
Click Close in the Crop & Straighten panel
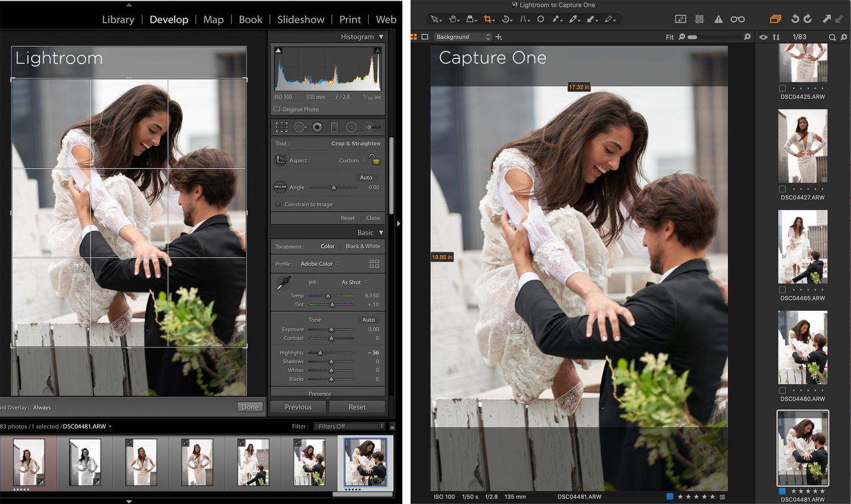pos(373,218)
